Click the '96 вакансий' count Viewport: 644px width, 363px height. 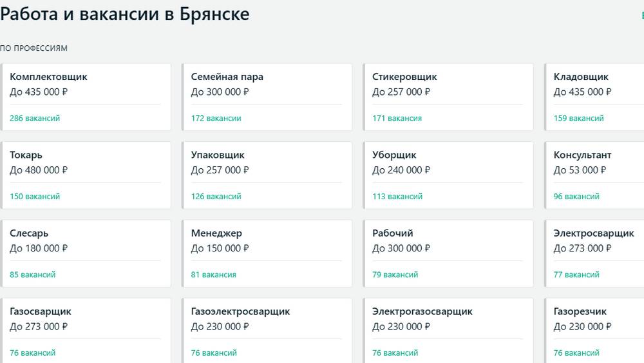(576, 197)
